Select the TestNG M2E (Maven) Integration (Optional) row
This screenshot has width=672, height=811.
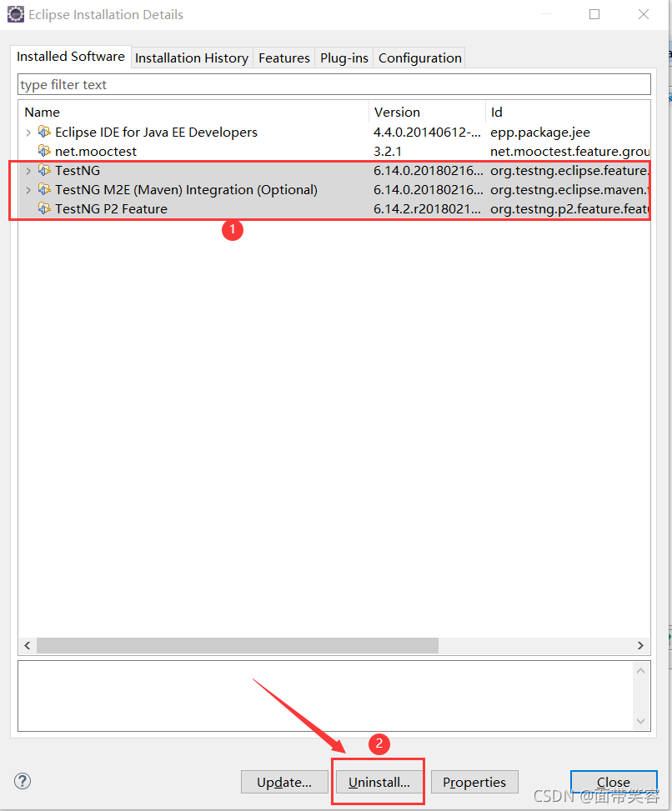(x=334, y=189)
